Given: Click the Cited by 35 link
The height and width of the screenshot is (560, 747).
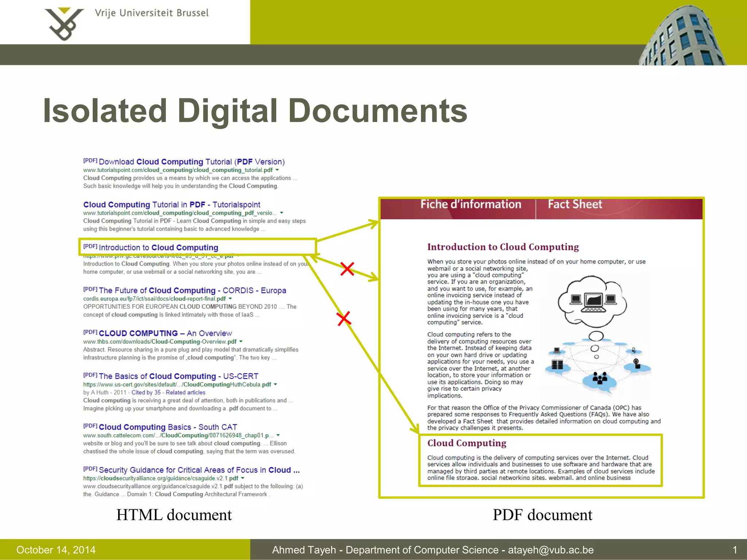Looking at the screenshot, I should pyautogui.click(x=146, y=393).
